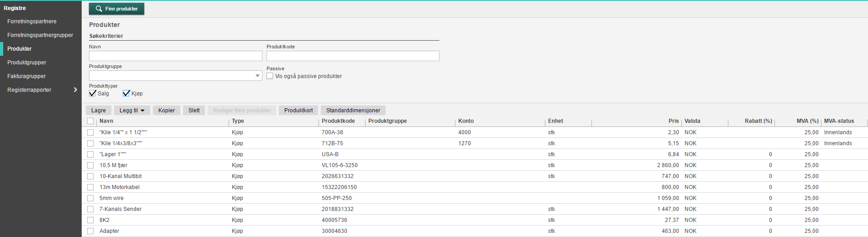This screenshot has width=868, height=237.
Task: Sort table by Navn column header
Action: tap(106, 121)
